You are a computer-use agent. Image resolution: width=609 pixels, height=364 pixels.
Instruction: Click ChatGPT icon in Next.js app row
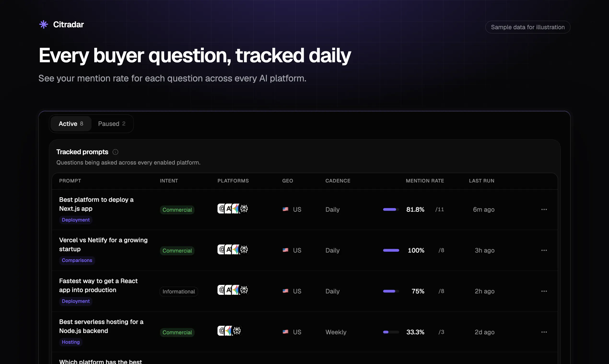(x=222, y=209)
